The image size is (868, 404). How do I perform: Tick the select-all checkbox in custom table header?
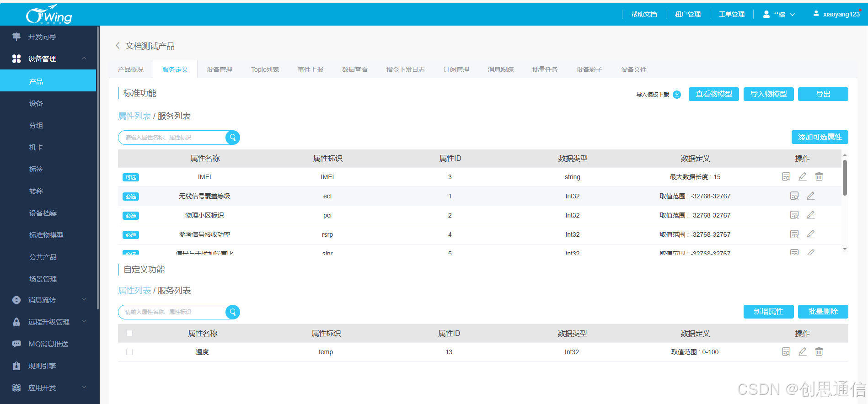(129, 333)
